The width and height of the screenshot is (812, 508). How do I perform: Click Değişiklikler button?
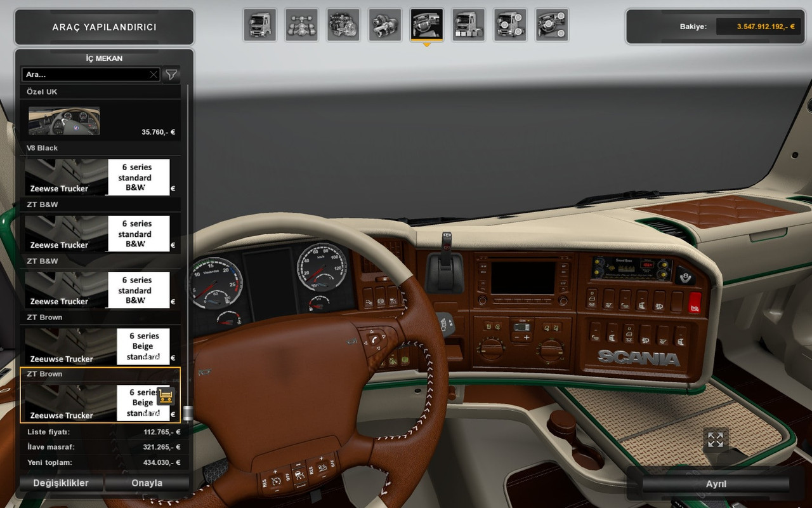pos(61,483)
